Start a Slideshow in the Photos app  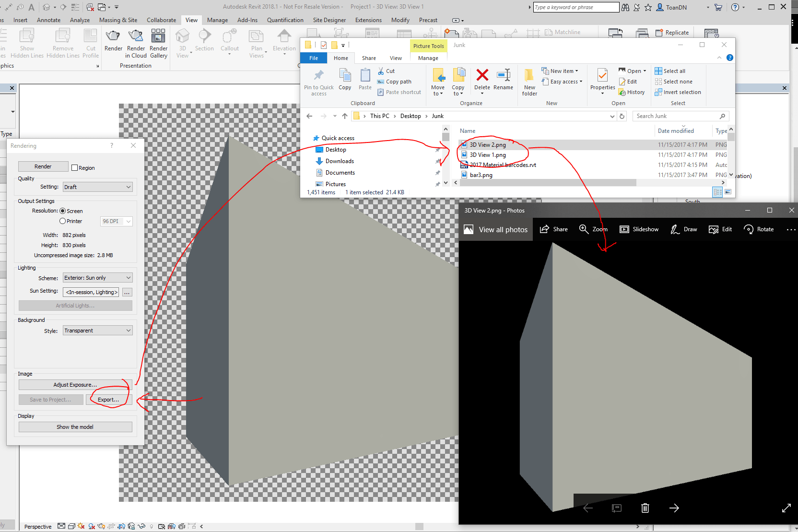coord(639,229)
